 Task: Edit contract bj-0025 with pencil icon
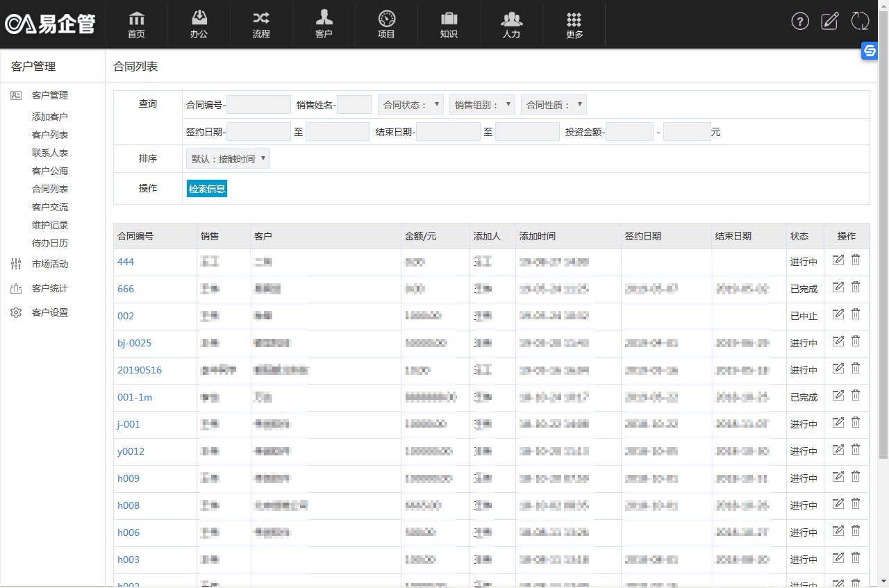click(838, 341)
